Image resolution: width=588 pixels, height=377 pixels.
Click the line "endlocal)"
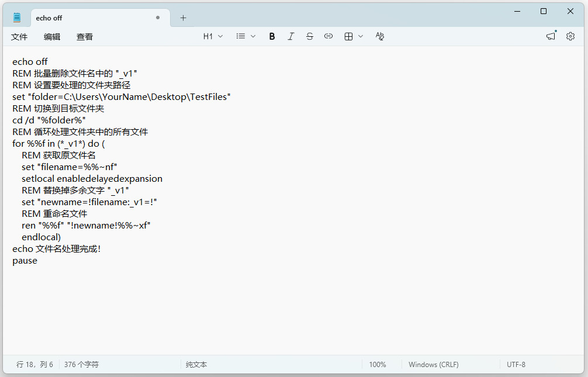tap(41, 237)
